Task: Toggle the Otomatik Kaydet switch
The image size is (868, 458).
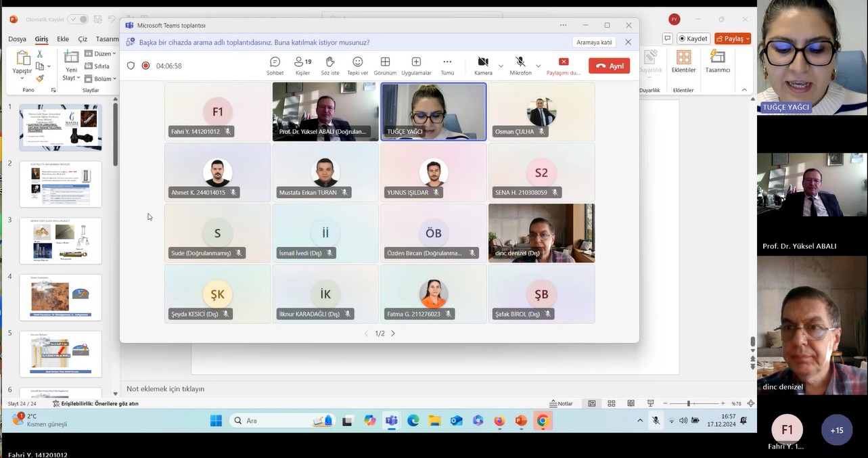Action: (x=78, y=20)
